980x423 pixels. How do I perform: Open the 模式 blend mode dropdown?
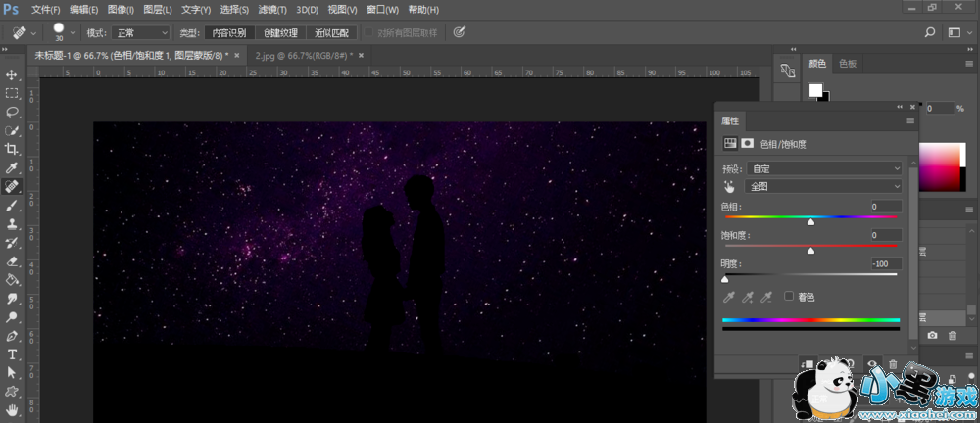(x=142, y=32)
